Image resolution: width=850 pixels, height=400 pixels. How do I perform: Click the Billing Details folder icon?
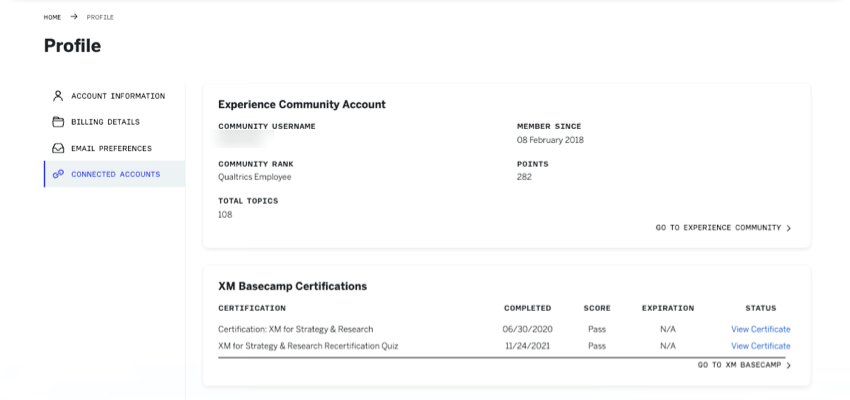coord(58,122)
